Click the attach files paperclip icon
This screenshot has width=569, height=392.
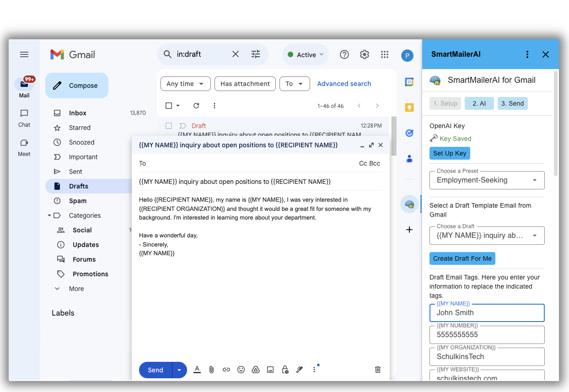211,370
